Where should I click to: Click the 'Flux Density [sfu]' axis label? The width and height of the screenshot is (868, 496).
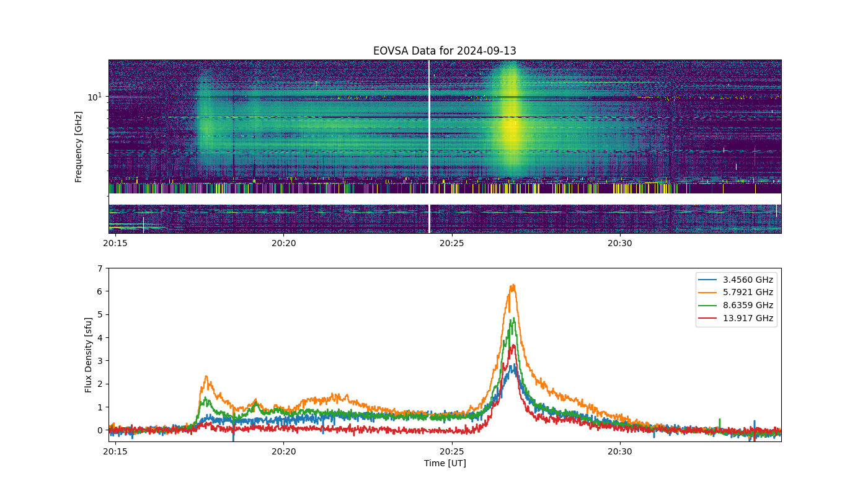pos(89,355)
